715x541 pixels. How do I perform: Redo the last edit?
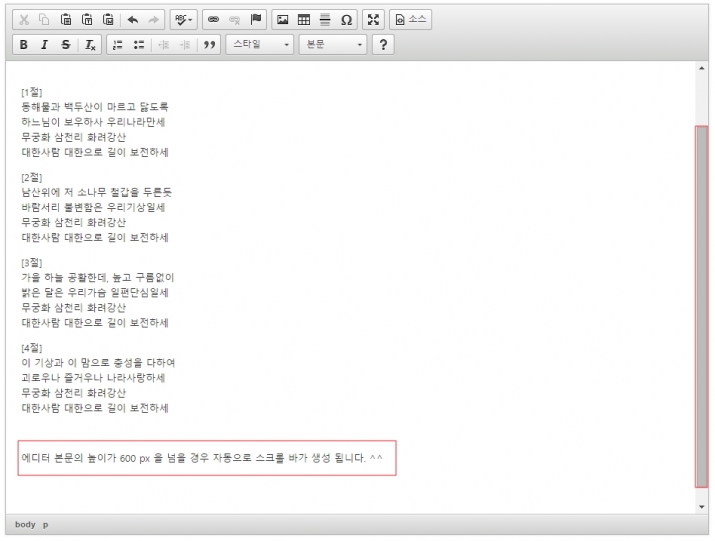pos(154,20)
